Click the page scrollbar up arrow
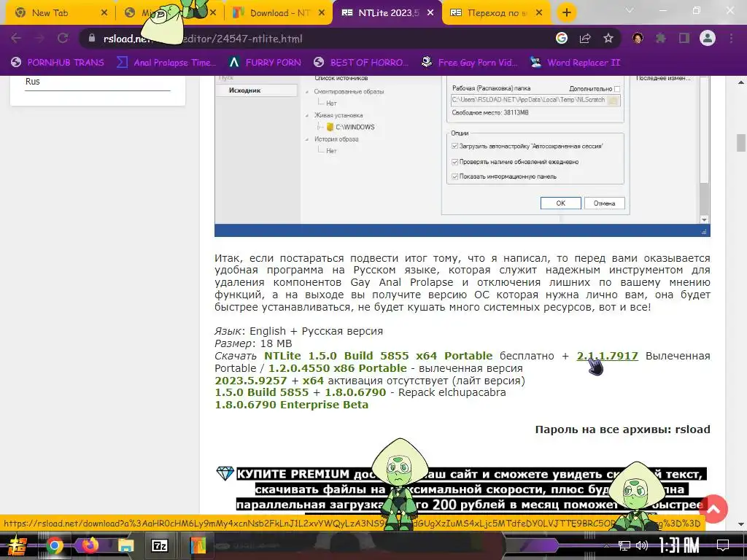Screen dimensions: 747x560 tap(741, 82)
